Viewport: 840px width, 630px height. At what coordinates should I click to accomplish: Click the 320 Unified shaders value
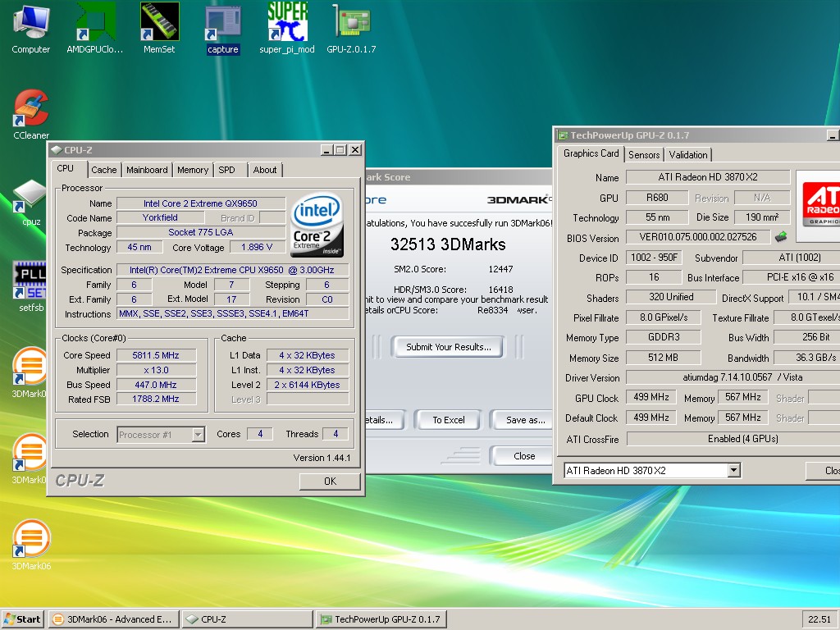click(x=671, y=297)
